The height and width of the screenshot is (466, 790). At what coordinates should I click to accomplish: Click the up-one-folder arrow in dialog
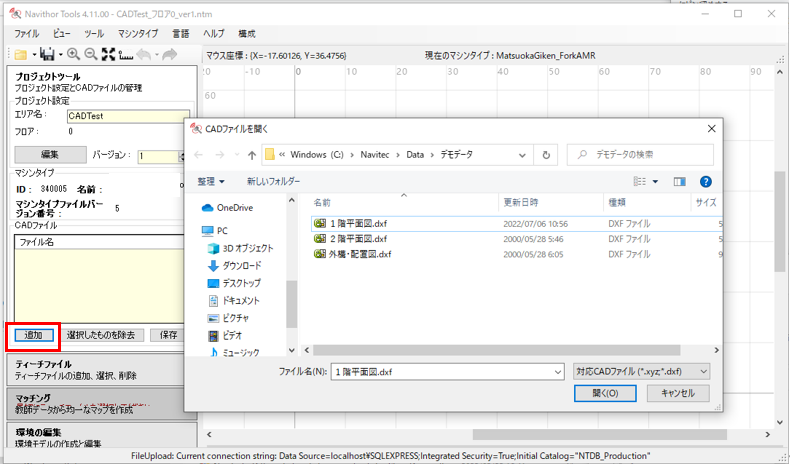251,155
